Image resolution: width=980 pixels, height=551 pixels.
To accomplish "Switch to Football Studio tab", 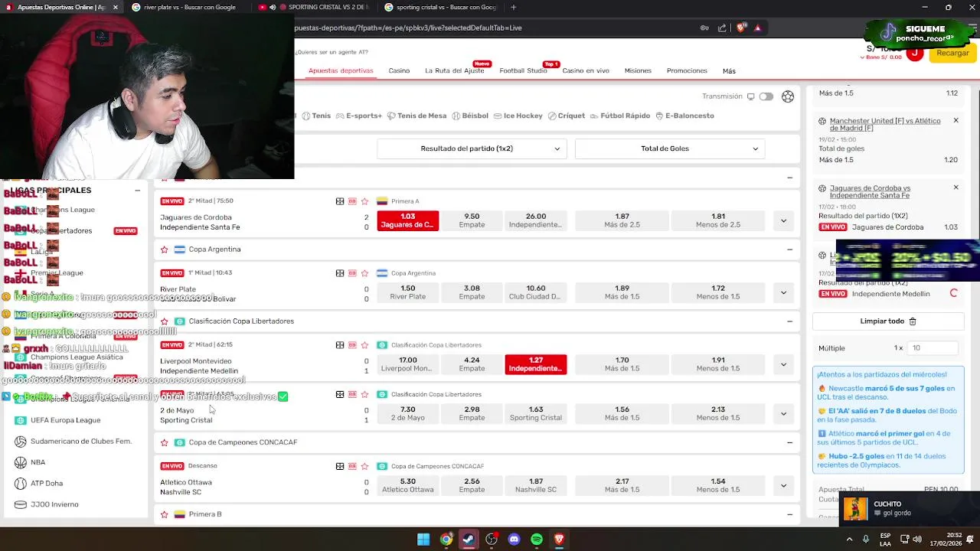I will 523,70.
